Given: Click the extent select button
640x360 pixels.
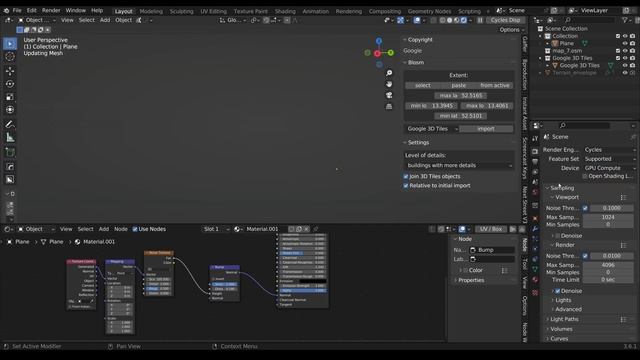Looking at the screenshot, I should (x=422, y=85).
